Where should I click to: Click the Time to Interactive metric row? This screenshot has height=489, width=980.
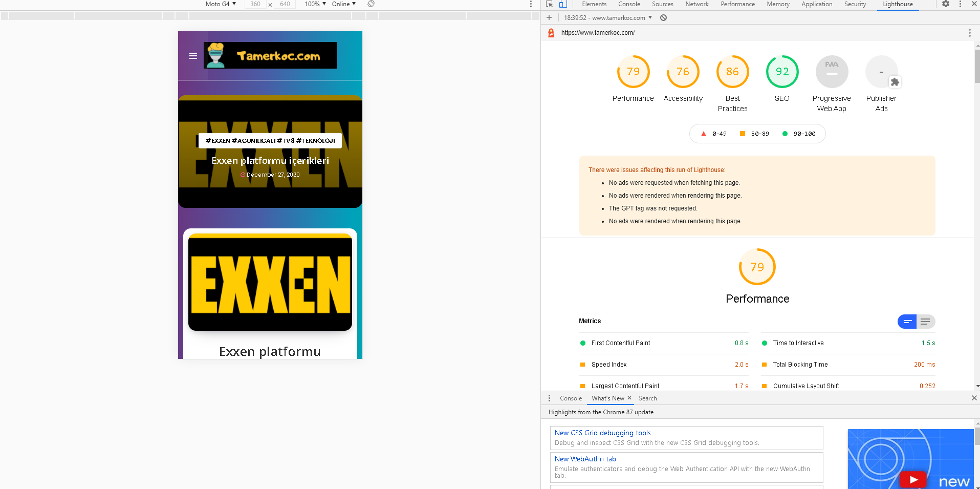point(848,343)
